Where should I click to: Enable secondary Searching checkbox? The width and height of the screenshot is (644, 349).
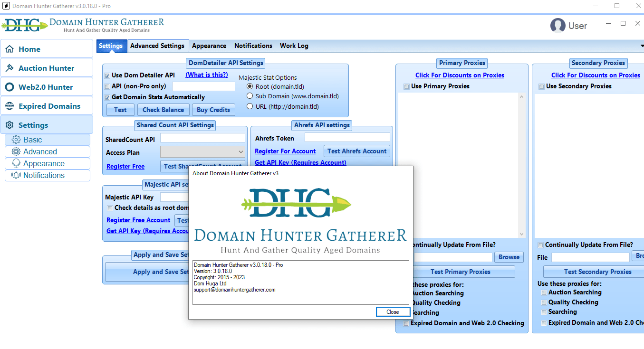(544, 312)
